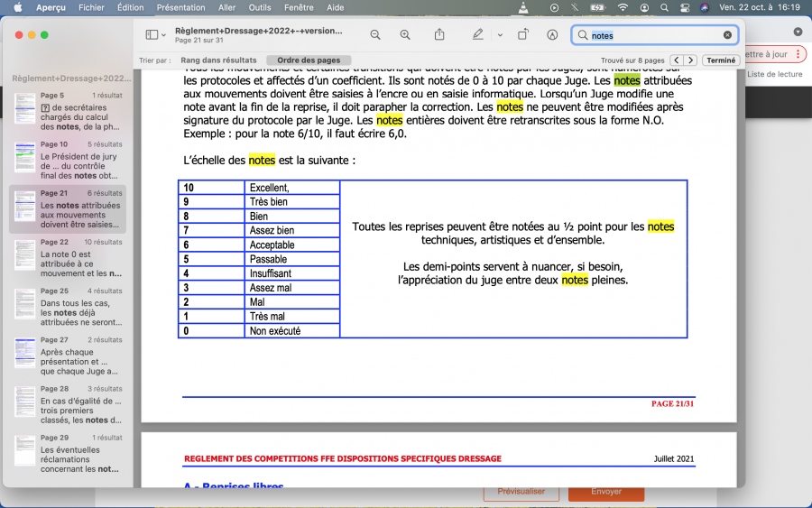
Task: Rotate the page with the rotate icon
Action: coord(522,34)
